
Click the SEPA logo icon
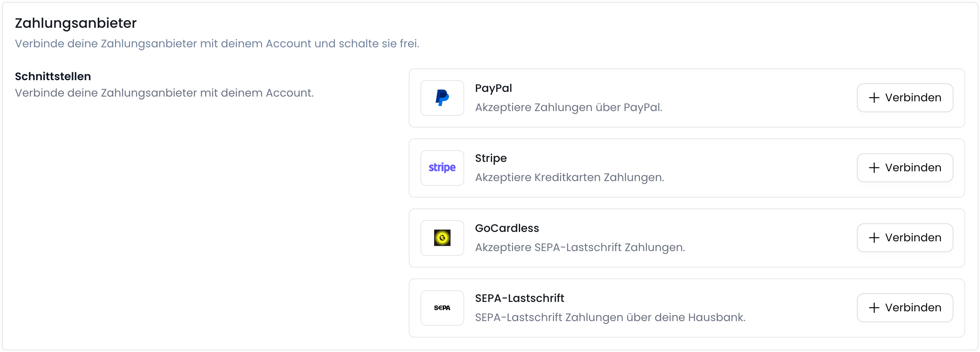[x=442, y=307]
